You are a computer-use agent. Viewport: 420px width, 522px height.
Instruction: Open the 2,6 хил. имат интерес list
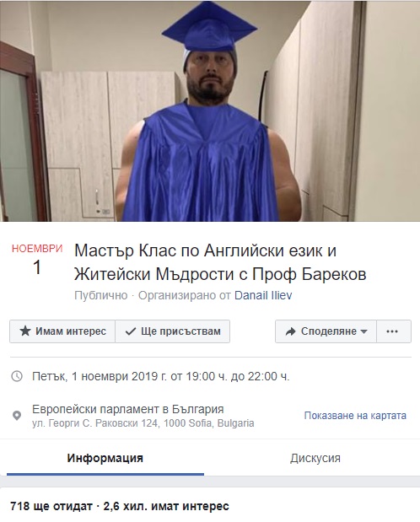coord(166,506)
